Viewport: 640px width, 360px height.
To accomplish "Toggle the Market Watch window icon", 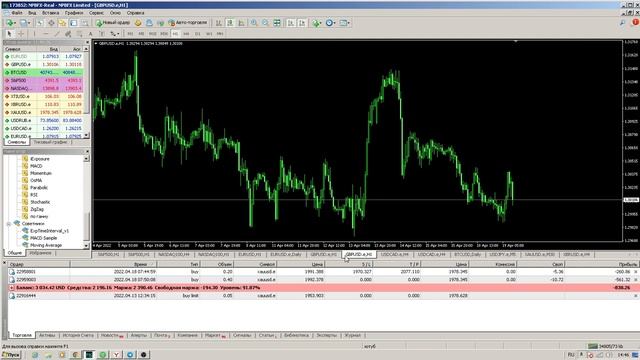I will 40,23.
